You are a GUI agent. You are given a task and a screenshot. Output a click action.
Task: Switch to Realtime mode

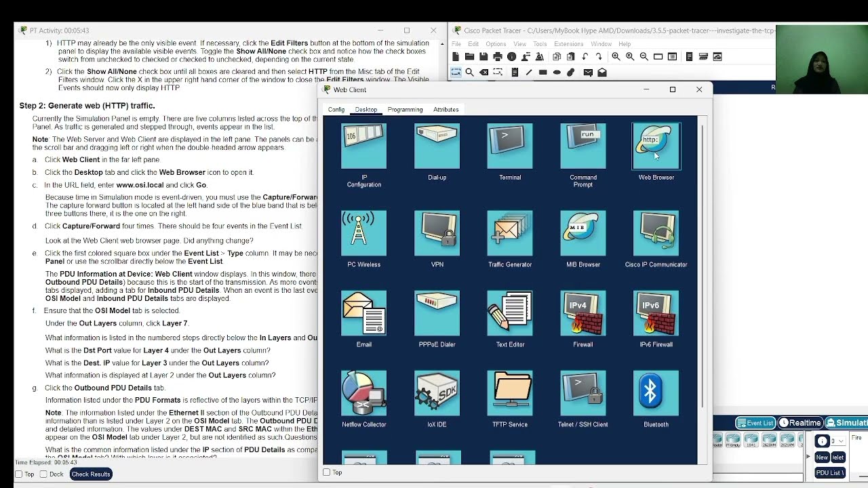pyautogui.click(x=800, y=423)
